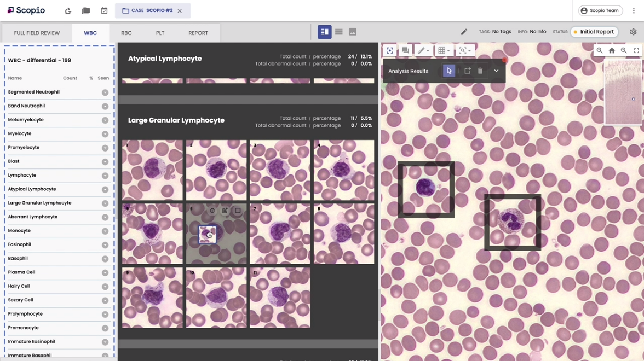Open the comments icon in slide toolbar

click(x=405, y=50)
